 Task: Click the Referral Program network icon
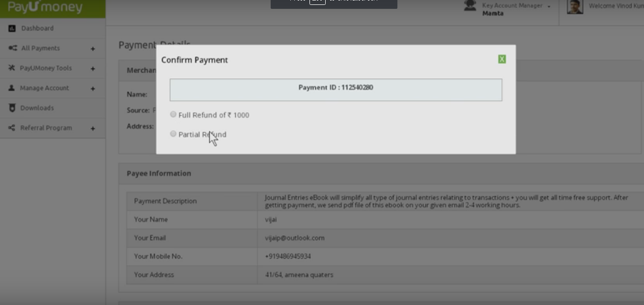point(12,128)
